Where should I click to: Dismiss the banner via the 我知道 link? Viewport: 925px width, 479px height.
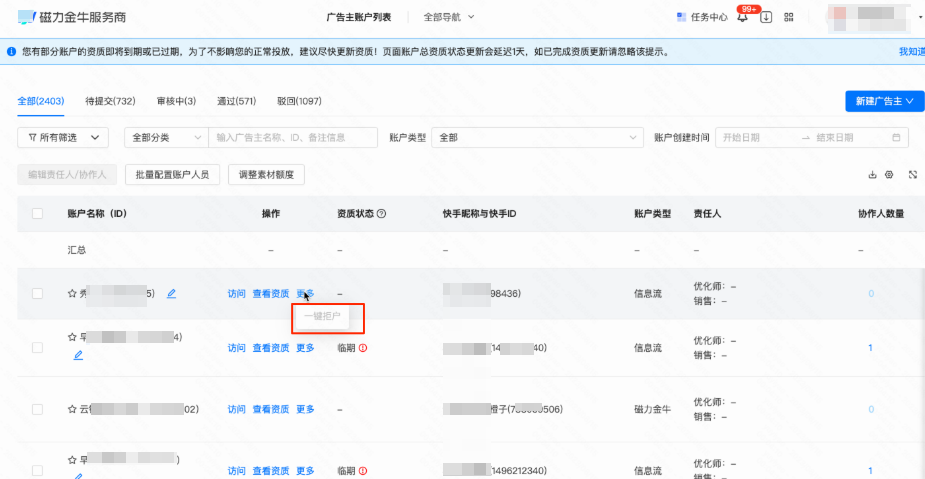[912, 52]
